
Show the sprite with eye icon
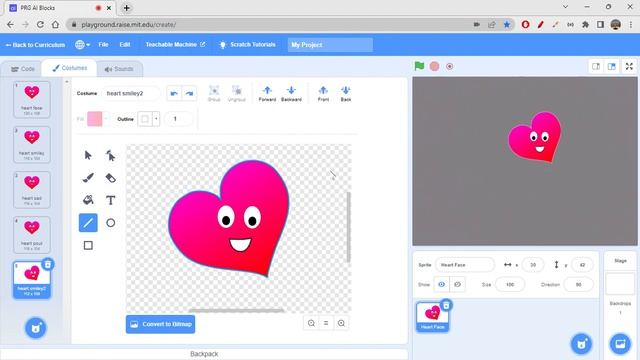(441, 284)
